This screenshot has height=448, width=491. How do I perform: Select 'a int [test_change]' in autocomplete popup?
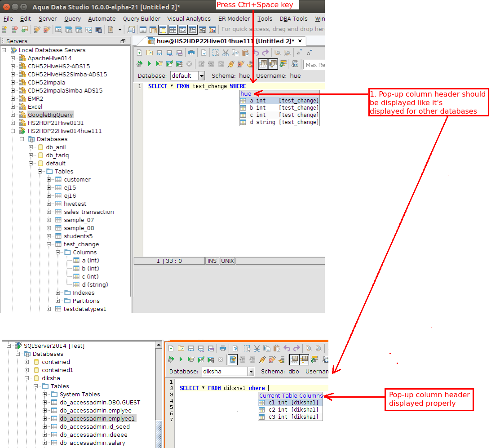coord(279,101)
